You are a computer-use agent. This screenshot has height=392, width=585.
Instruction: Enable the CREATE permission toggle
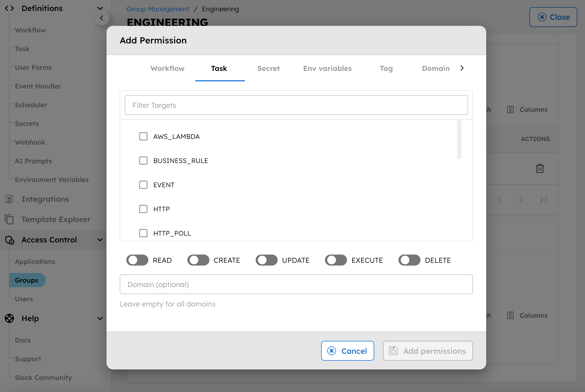coord(198,260)
